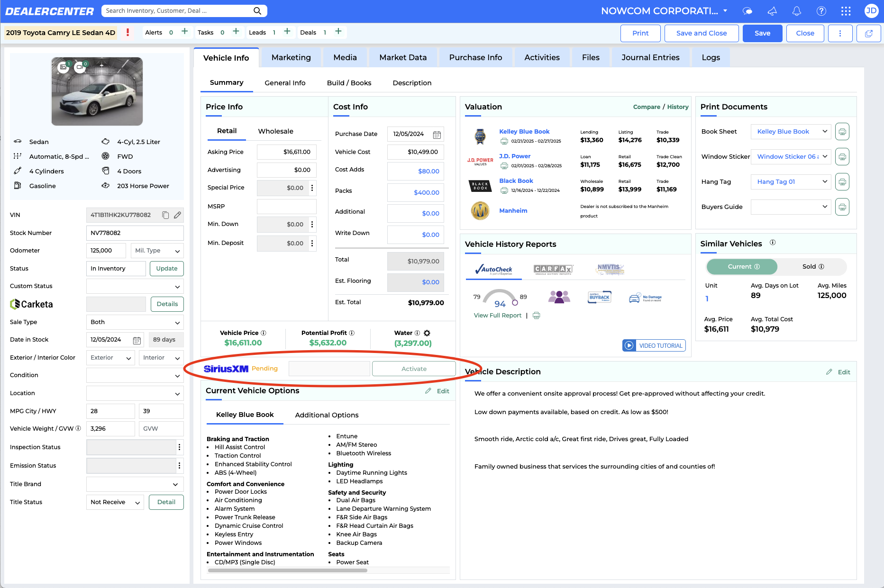Image resolution: width=884 pixels, height=588 pixels.
Task: Open Purchase Date calendar icon
Action: click(x=437, y=135)
